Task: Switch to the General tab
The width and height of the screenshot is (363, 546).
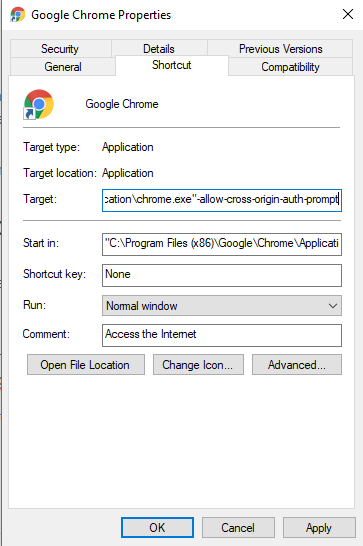Action: (63, 67)
